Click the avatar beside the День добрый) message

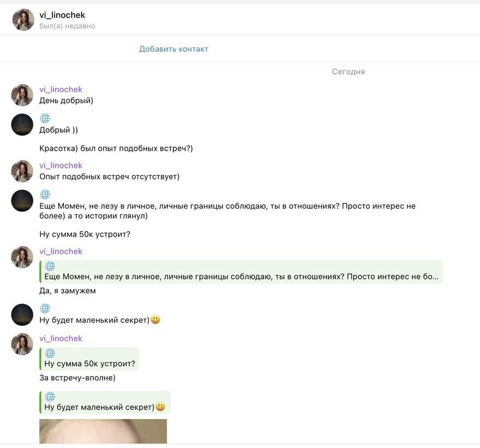click(x=22, y=95)
